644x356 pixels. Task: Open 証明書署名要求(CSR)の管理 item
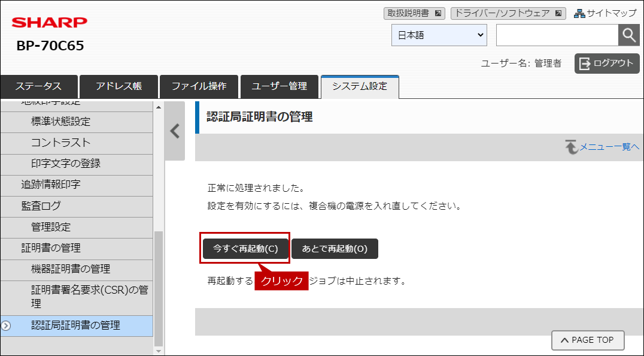tap(77, 298)
